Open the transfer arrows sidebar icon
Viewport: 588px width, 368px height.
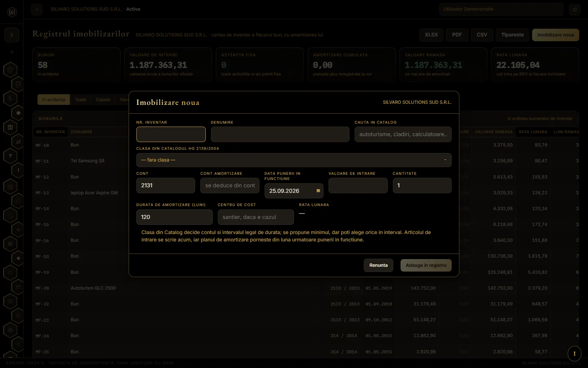coord(18,142)
